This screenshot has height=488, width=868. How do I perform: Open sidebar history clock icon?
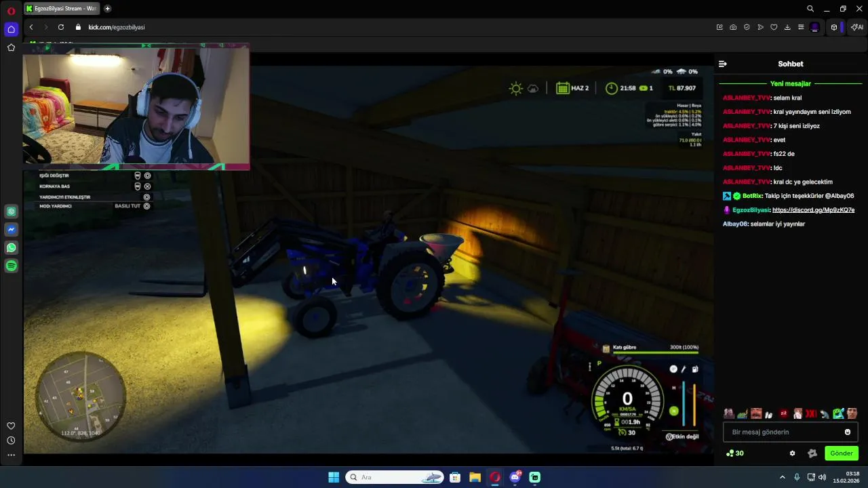(11, 441)
